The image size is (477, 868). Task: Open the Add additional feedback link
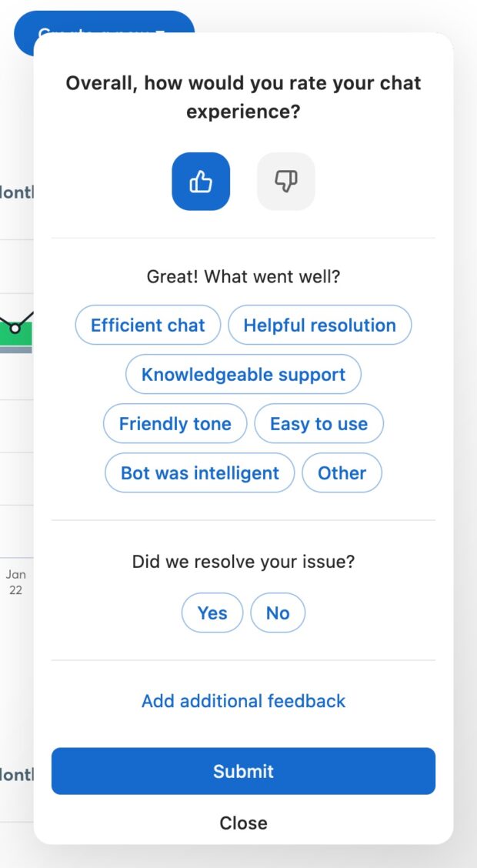click(243, 701)
